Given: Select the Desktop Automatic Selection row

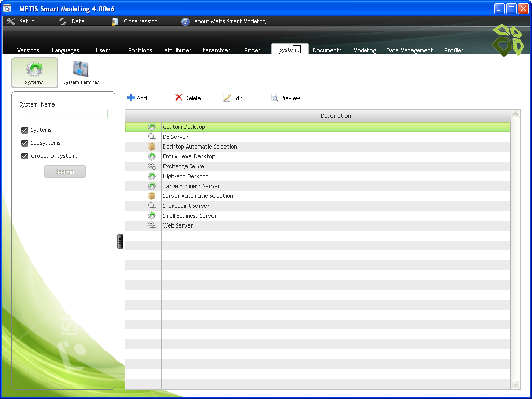Looking at the screenshot, I should tap(317, 147).
